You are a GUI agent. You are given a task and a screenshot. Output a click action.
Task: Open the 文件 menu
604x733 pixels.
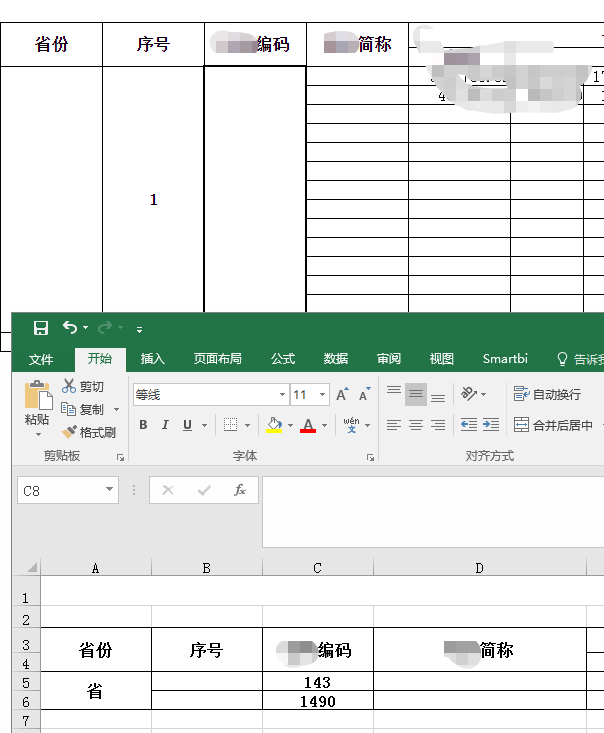pos(41,359)
